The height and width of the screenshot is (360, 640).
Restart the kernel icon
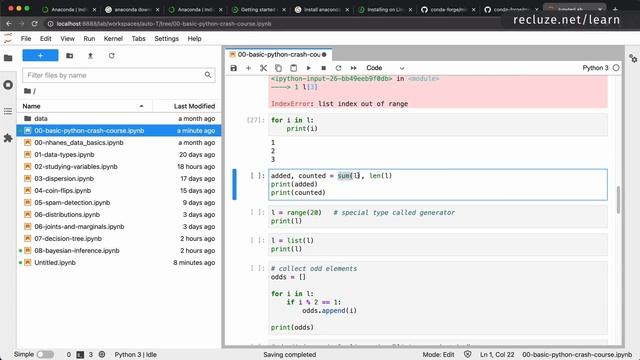(338, 68)
